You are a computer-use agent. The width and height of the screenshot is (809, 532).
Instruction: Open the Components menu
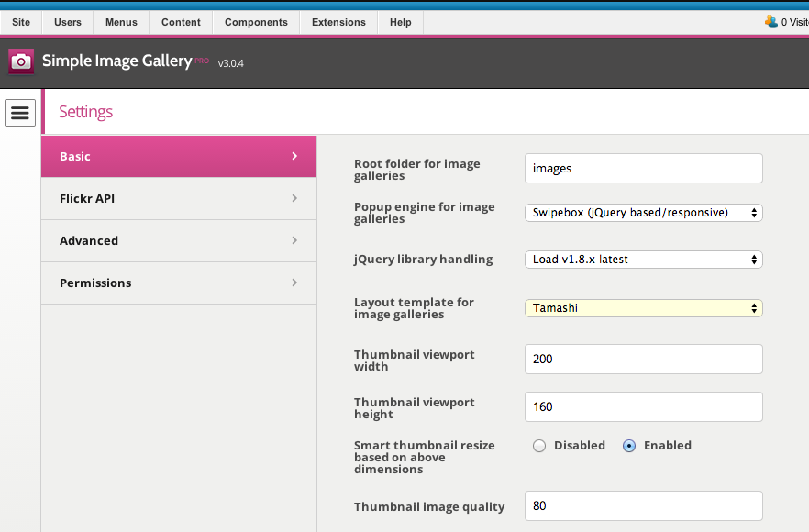pyautogui.click(x=256, y=22)
